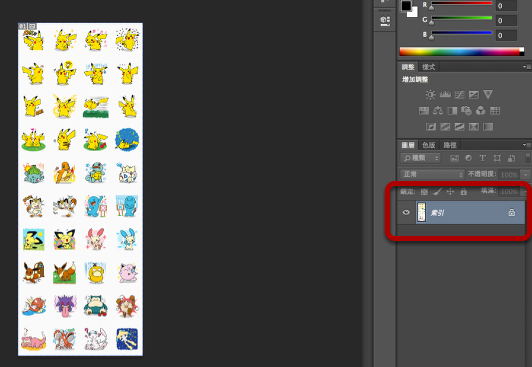Select the 索引 layer name
This screenshot has width=532, height=367.
pos(438,213)
